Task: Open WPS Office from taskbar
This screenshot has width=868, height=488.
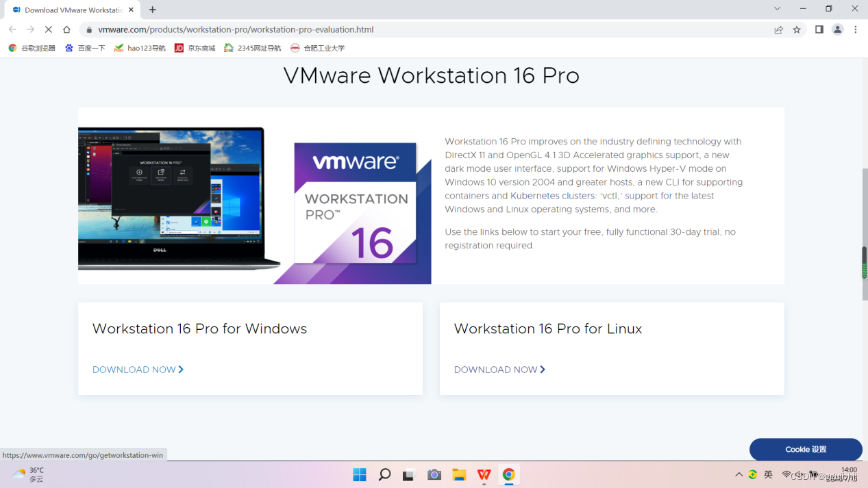Action: pyautogui.click(x=484, y=475)
